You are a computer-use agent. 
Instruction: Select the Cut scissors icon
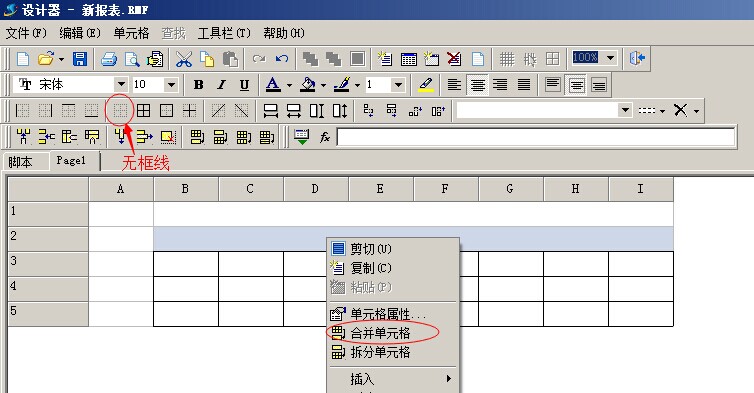(184, 59)
